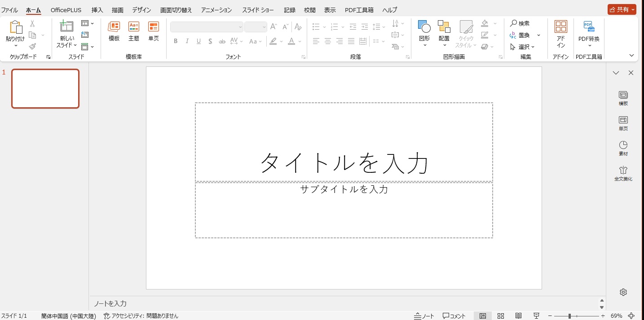Open the ファイル menu

[x=9, y=10]
